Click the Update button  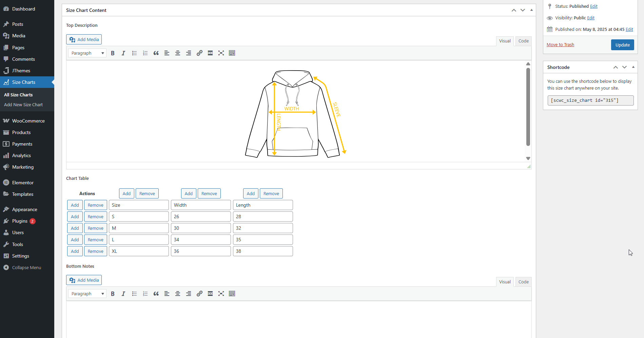tap(622, 44)
